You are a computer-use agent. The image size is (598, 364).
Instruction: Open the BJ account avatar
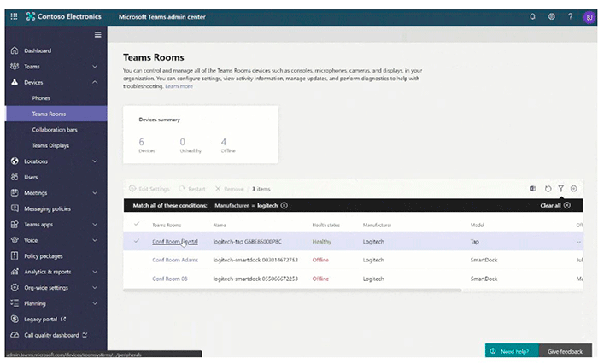point(589,17)
